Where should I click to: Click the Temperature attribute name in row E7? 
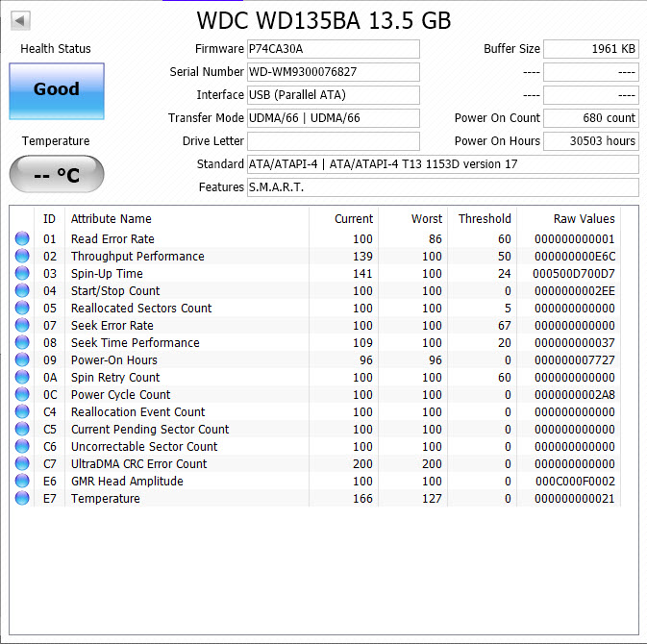[106, 499]
